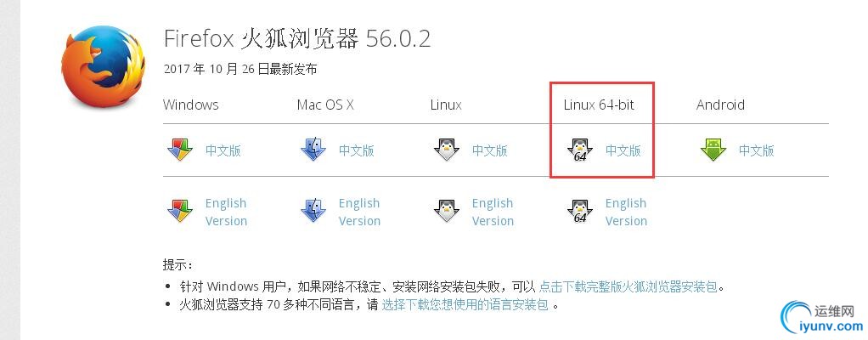Click the Linux 64-bit English Version icon
The height and width of the screenshot is (340, 868).
tap(579, 211)
